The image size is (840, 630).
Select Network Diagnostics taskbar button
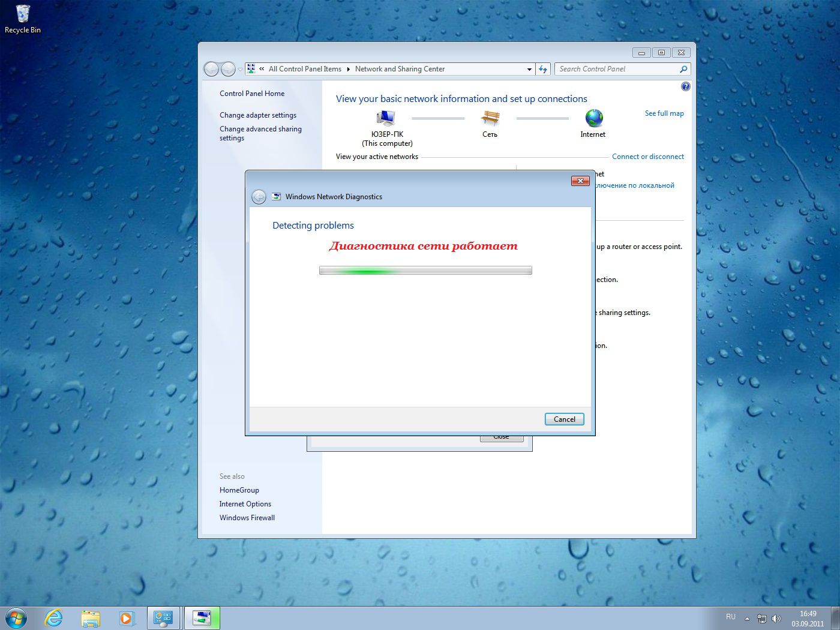[x=202, y=618]
